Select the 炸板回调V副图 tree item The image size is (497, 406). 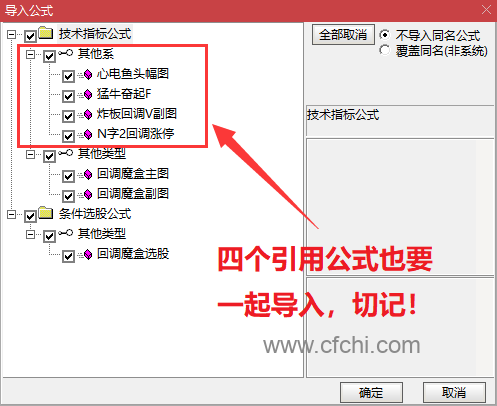137,114
